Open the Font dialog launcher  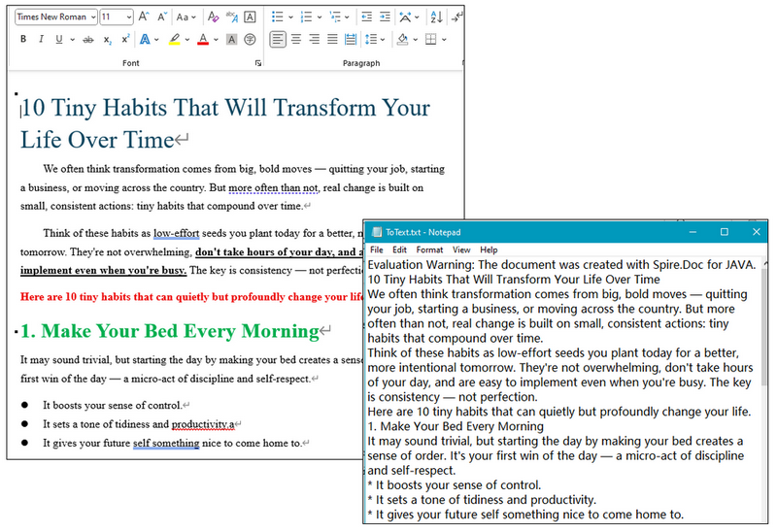(258, 63)
